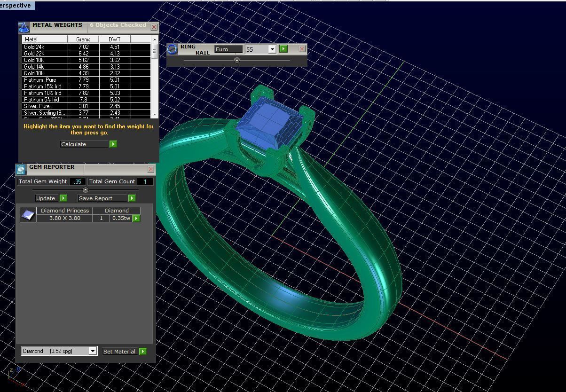Close the Gem Reporter panel

(151, 169)
